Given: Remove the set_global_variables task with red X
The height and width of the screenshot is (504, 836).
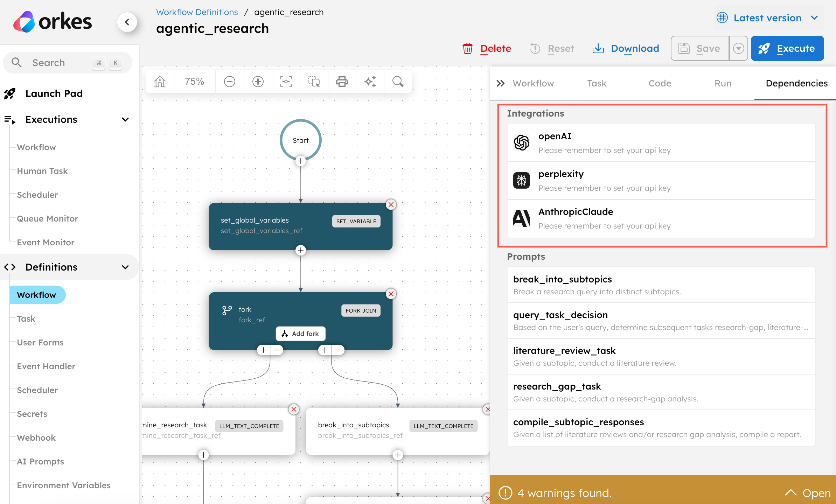Looking at the screenshot, I should tap(391, 205).
